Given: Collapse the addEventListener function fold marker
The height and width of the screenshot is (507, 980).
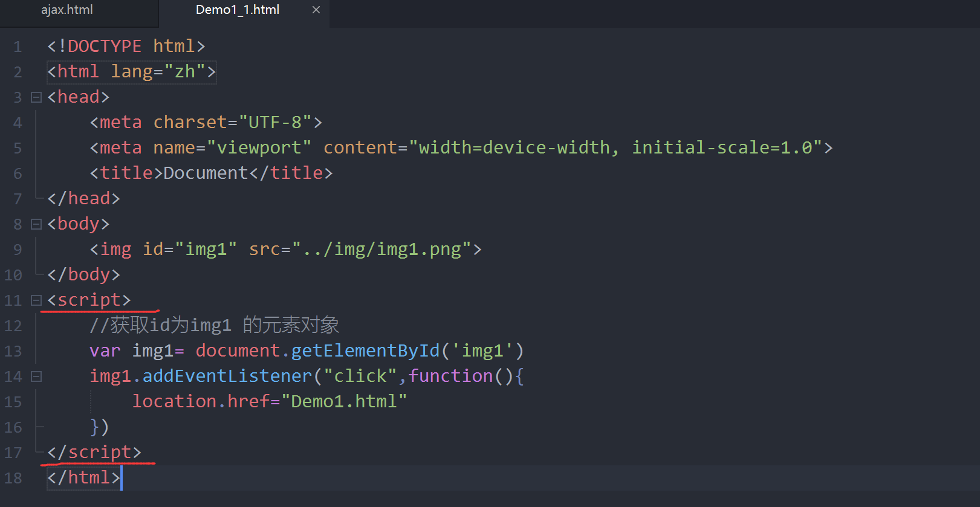Looking at the screenshot, I should pos(36,376).
